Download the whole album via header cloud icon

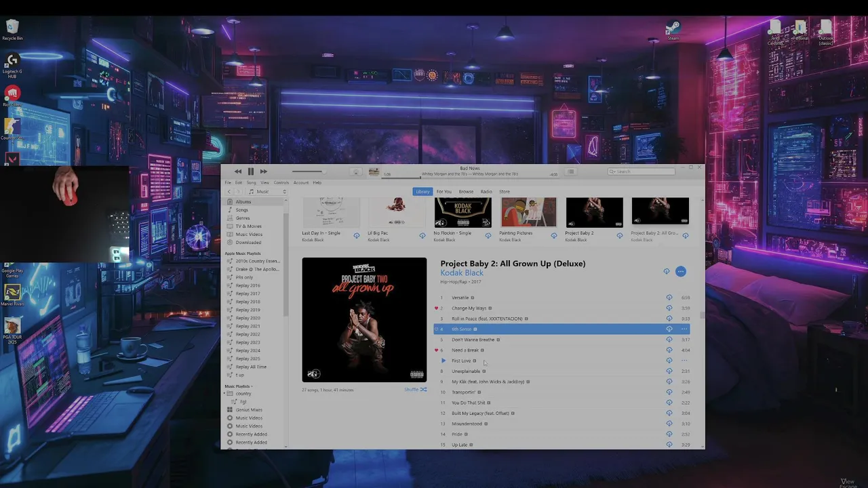[x=666, y=272]
